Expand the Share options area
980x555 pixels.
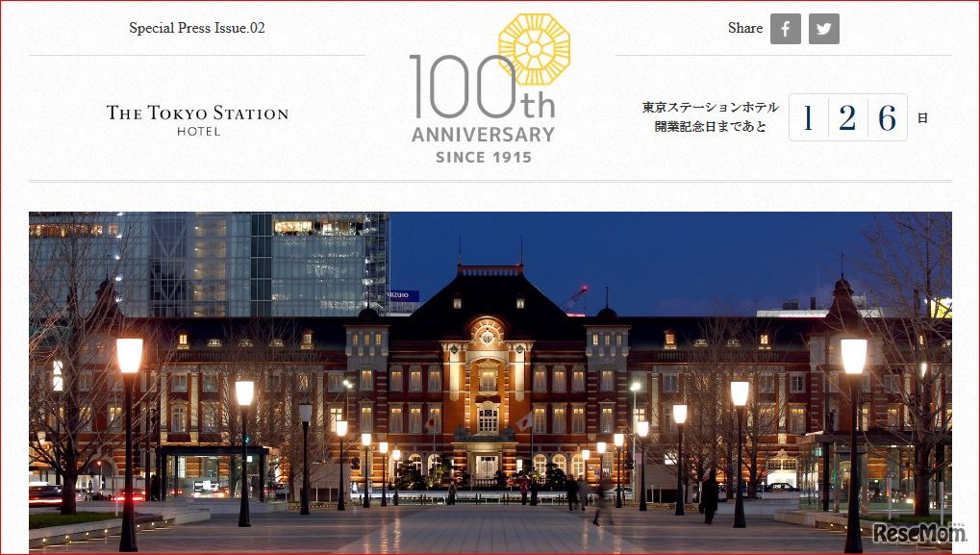pyautogui.click(x=784, y=29)
